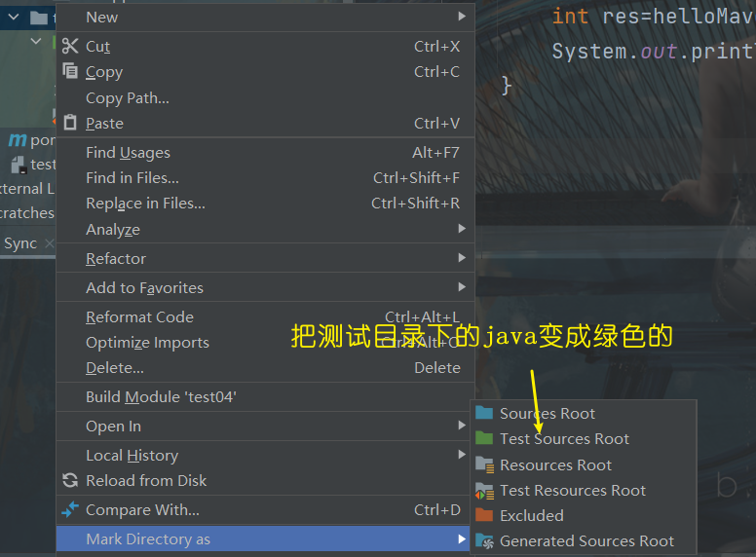Click the Resources Root folder icon

pos(484,464)
